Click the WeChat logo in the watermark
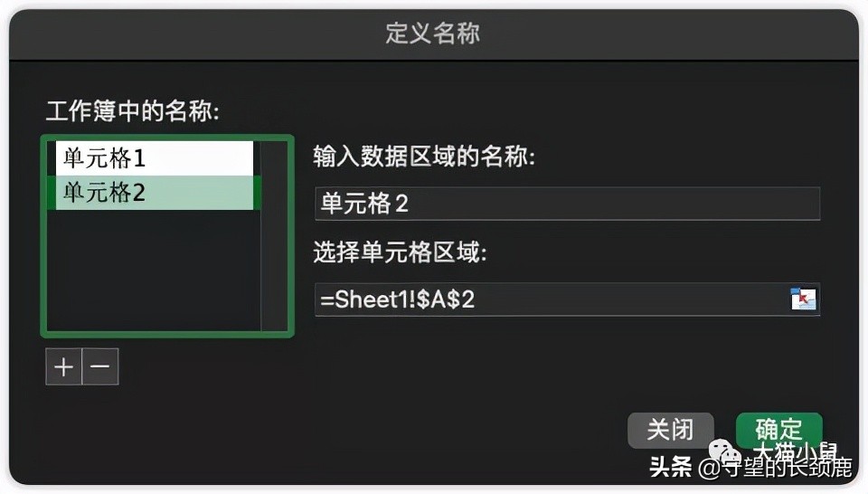 click(725, 452)
